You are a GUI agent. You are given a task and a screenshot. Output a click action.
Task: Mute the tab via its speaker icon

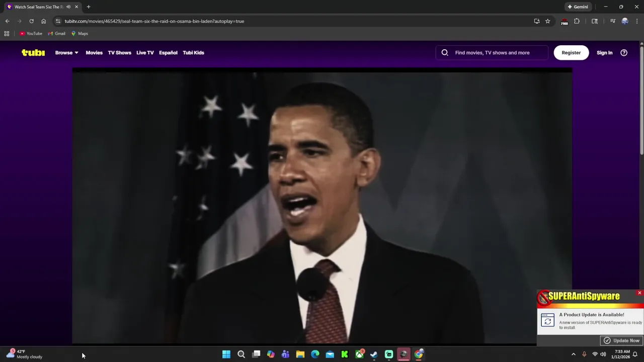tap(68, 7)
